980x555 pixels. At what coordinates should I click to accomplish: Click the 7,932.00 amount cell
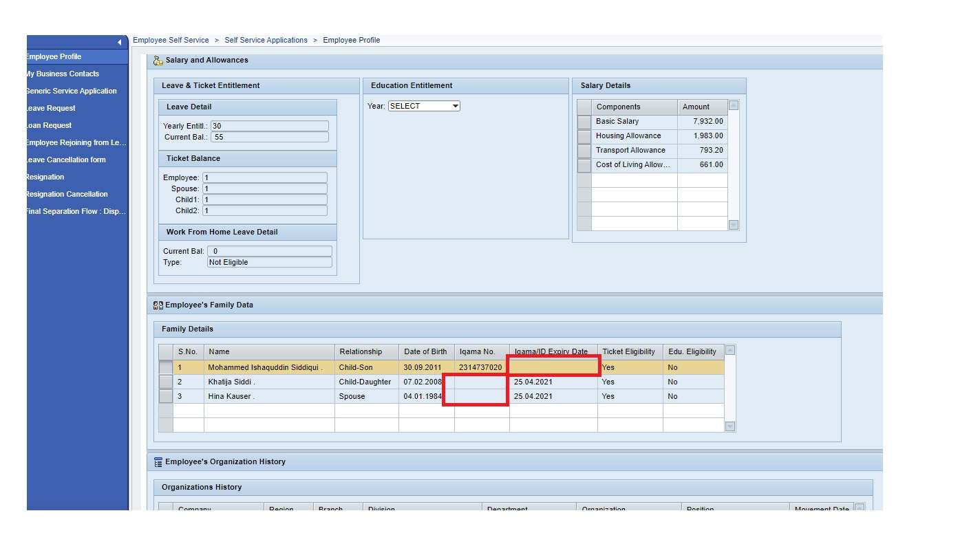pos(703,122)
